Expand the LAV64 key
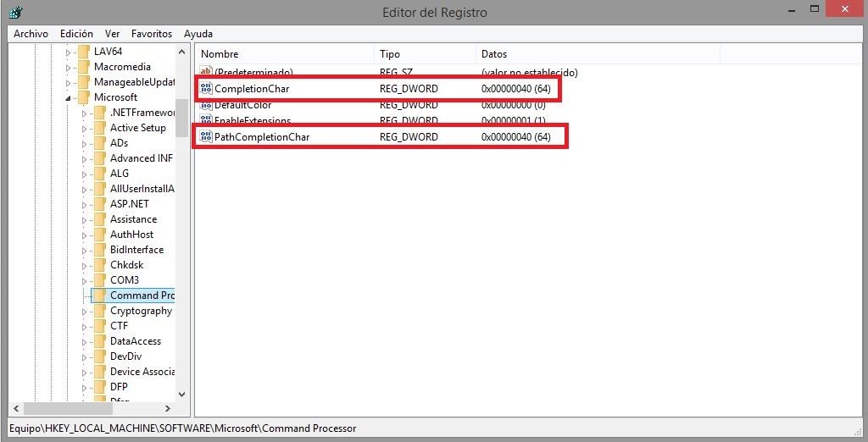868x442 pixels. 69,52
